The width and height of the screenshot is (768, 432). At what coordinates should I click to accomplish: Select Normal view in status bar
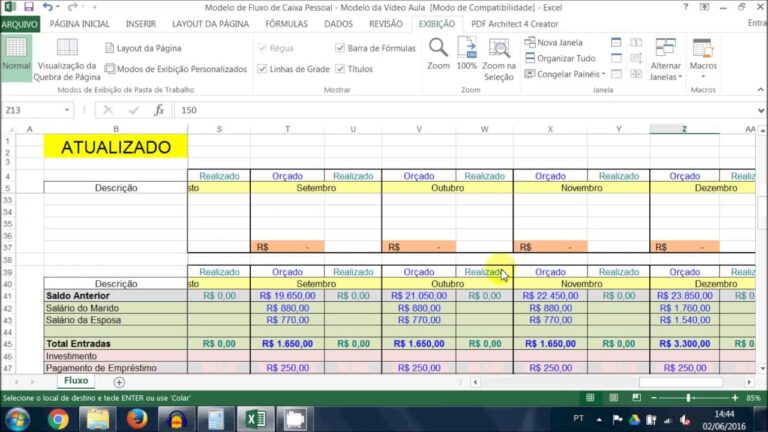point(590,398)
